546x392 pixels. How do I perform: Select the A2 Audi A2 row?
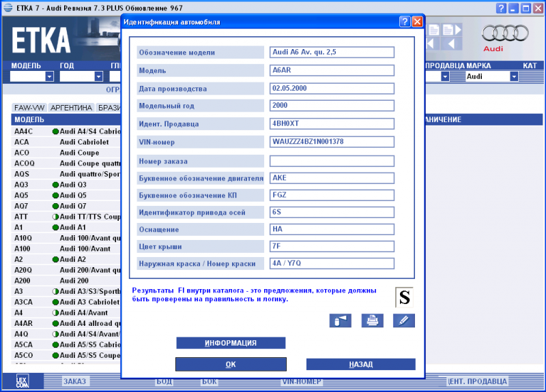click(66, 259)
